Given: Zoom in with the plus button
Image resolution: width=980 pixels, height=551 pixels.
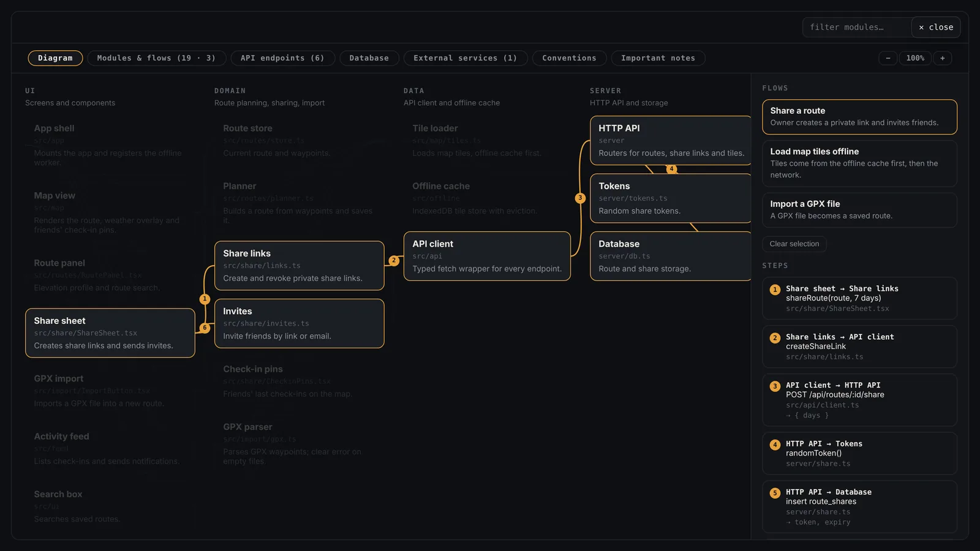Looking at the screenshot, I should click(x=942, y=58).
